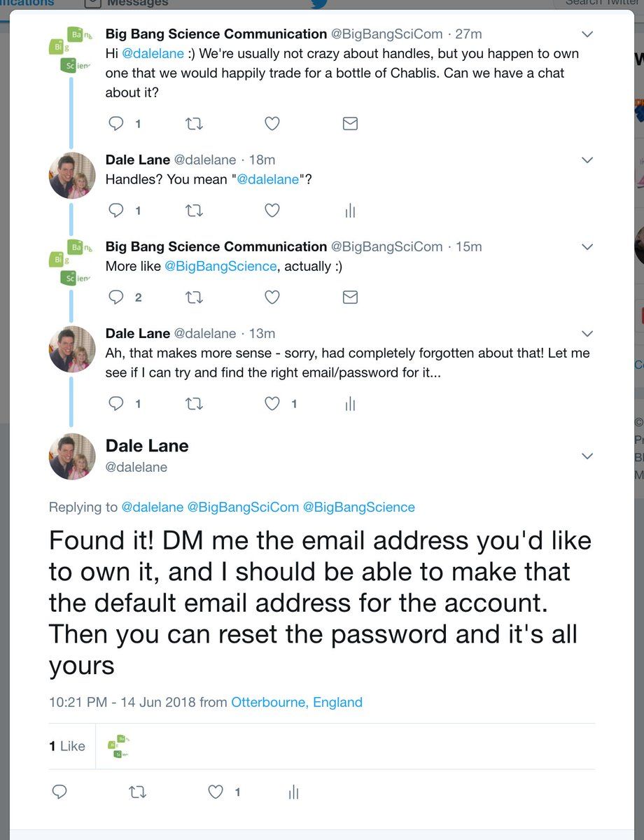Image resolution: width=644 pixels, height=840 pixels.
Task: Open Otterbourne, England location link
Action: tap(297, 702)
